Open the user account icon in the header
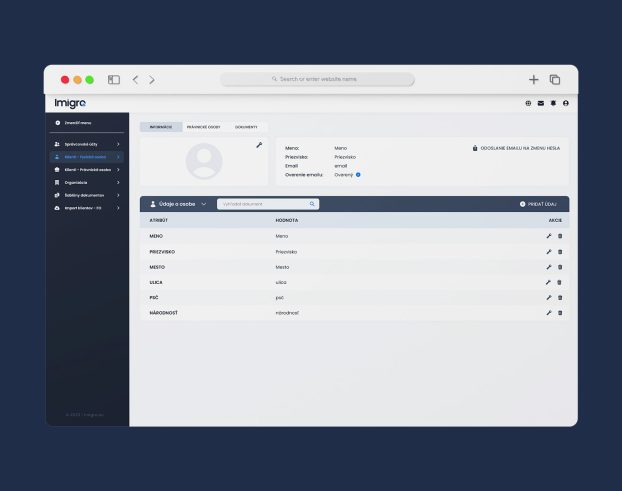Screen dimensions: 622x491 [566, 103]
